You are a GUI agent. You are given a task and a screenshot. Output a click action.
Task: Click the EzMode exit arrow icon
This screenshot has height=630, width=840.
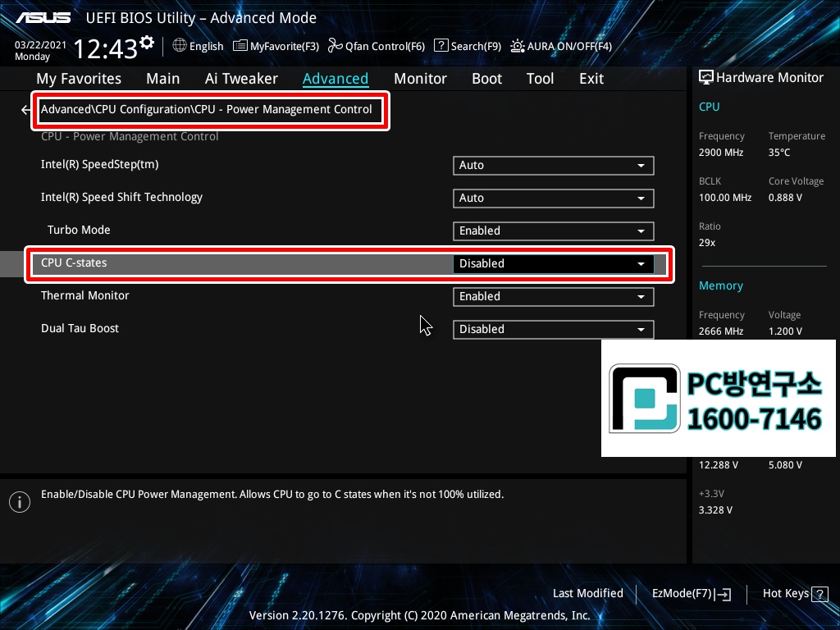pyautogui.click(x=723, y=594)
